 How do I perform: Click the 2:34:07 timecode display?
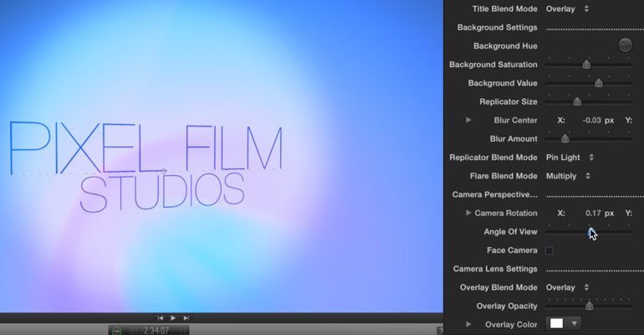156,331
